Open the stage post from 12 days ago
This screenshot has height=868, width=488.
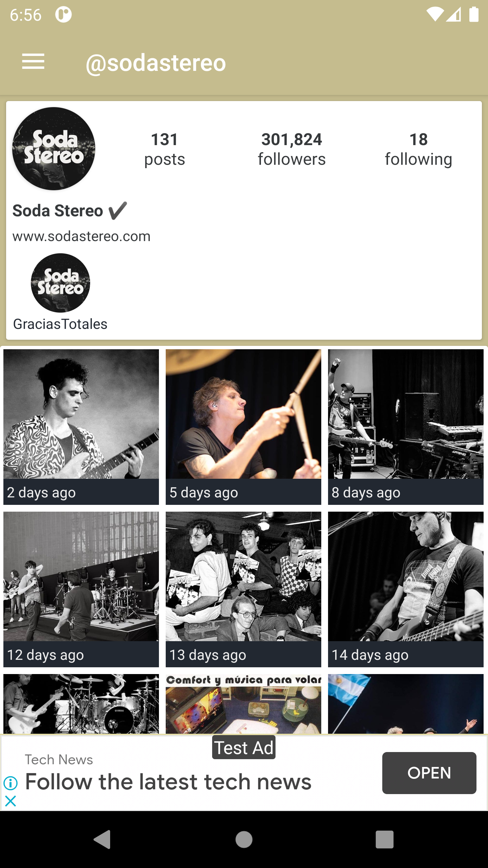point(81,589)
